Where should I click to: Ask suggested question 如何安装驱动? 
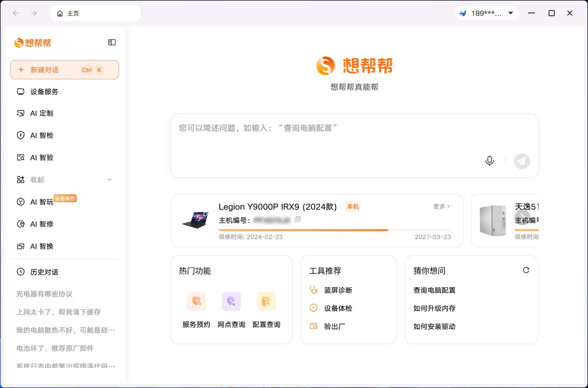[x=434, y=327]
